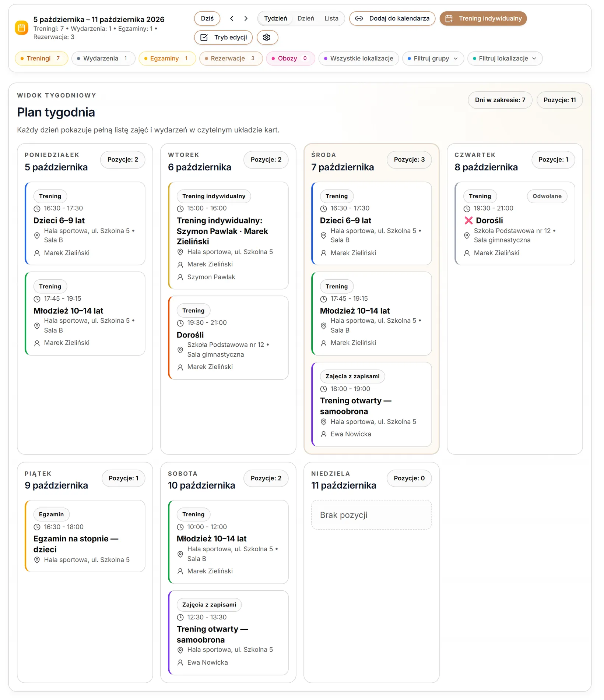
Task: Click edit icon in Tryb edycji
Action: click(204, 37)
